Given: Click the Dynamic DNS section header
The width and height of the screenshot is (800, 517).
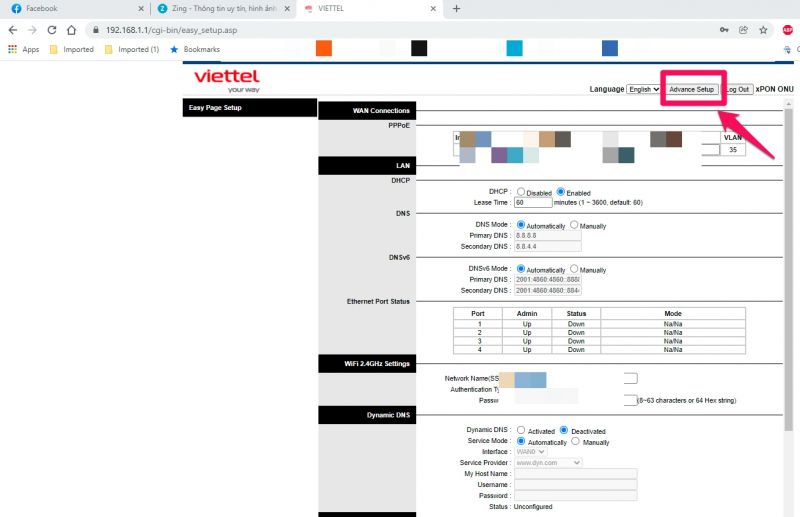Looking at the screenshot, I should point(367,415).
